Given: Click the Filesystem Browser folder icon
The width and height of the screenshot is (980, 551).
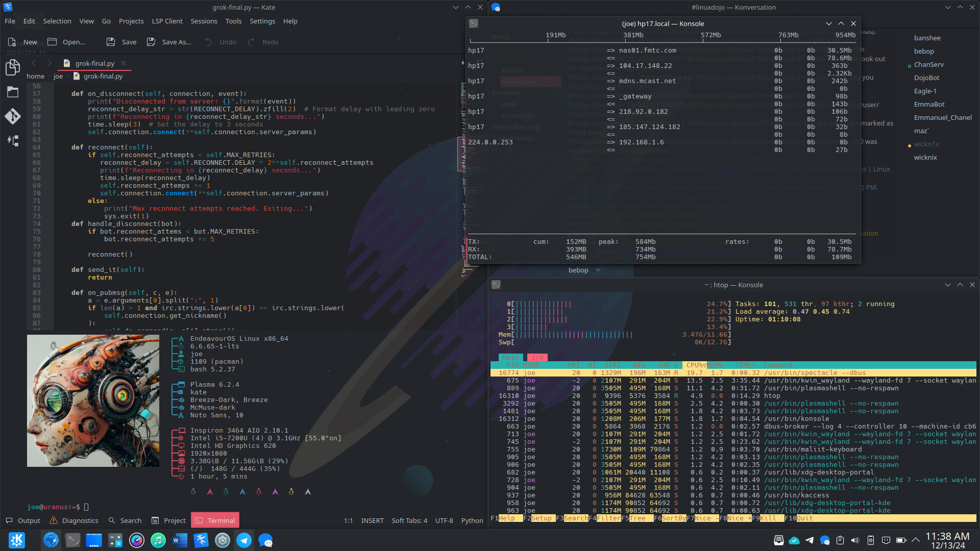Looking at the screenshot, I should coord(13,92).
